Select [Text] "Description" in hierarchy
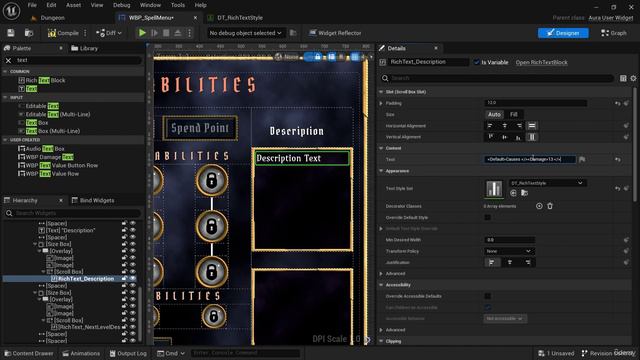This screenshot has width=640, height=360. click(x=67, y=230)
